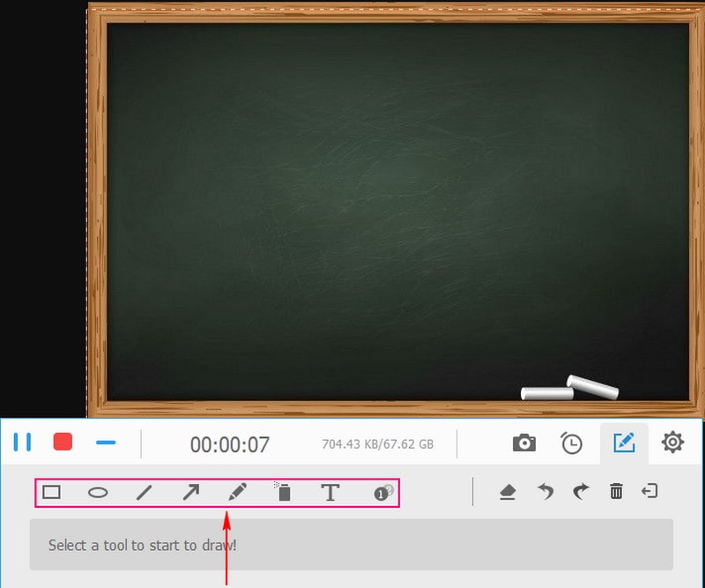Viewport: 705px width, 588px height.
Task: Select the numbered callout tool
Action: tap(382, 493)
